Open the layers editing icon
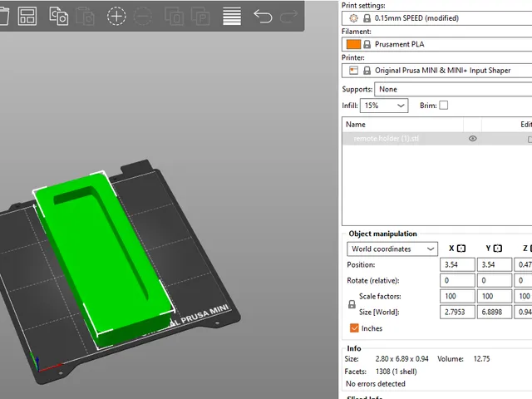532x399 pixels. click(x=232, y=16)
